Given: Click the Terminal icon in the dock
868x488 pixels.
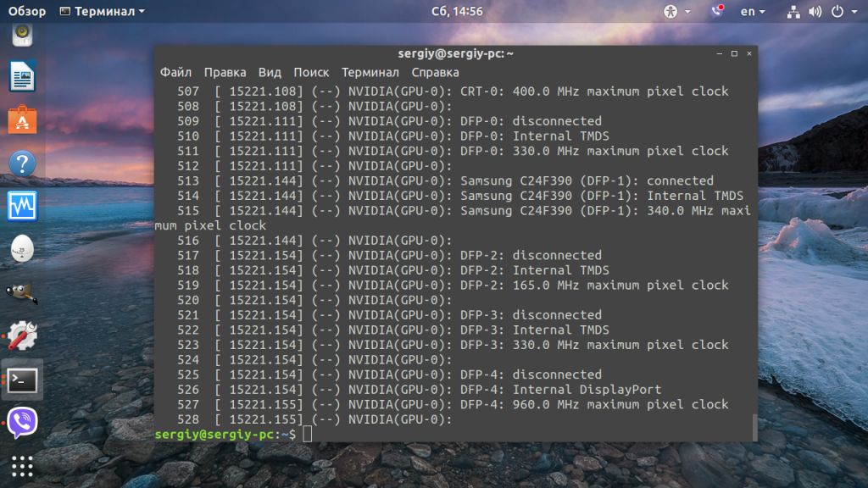Looking at the screenshot, I should 22,380.
